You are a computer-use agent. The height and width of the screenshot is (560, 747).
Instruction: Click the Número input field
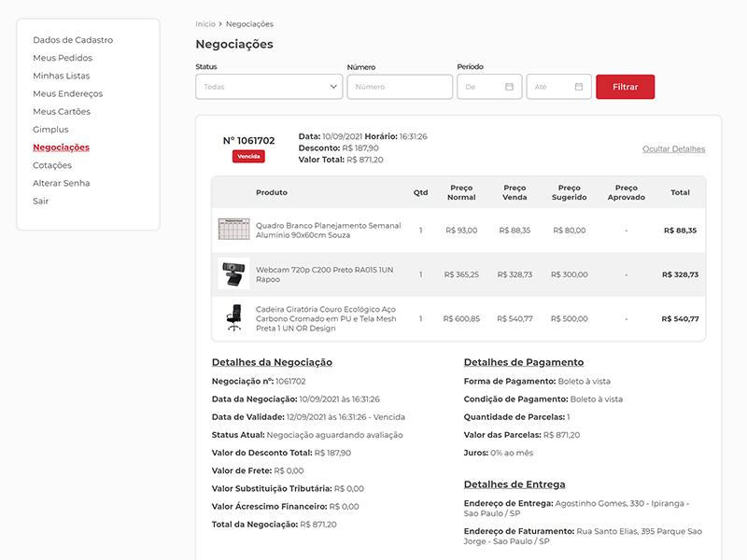[x=400, y=87]
